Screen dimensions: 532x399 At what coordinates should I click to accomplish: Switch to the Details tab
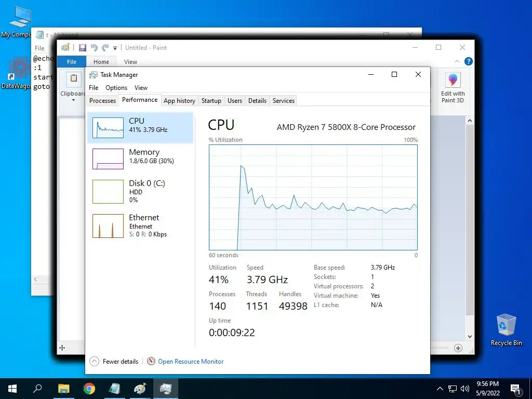click(x=257, y=101)
